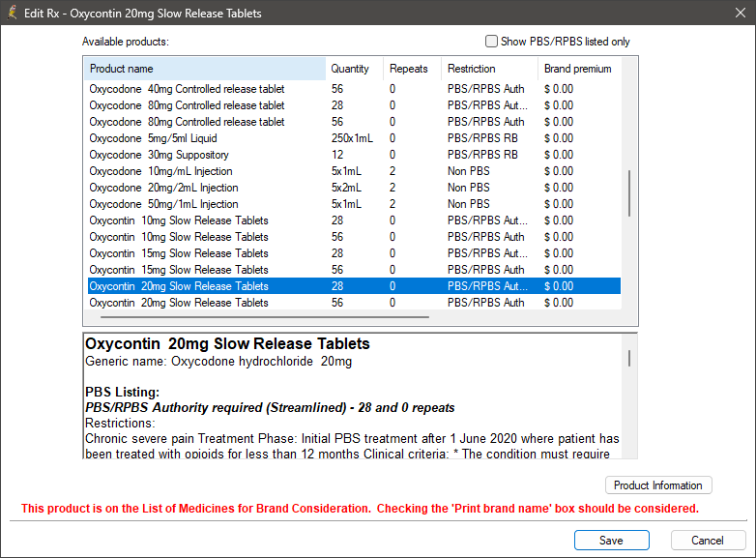Cancel the Edit Rx dialog
The width and height of the screenshot is (756, 558).
pyautogui.click(x=708, y=541)
